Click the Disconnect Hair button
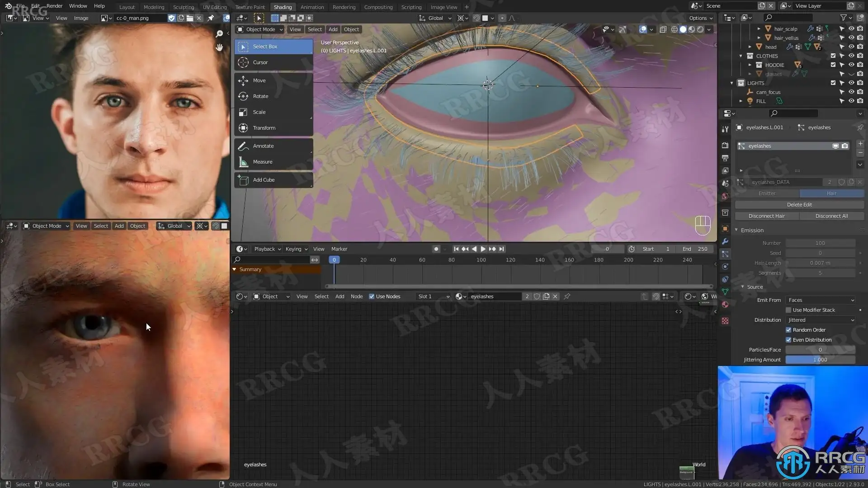Viewport: 868px width, 488px height. tap(767, 216)
